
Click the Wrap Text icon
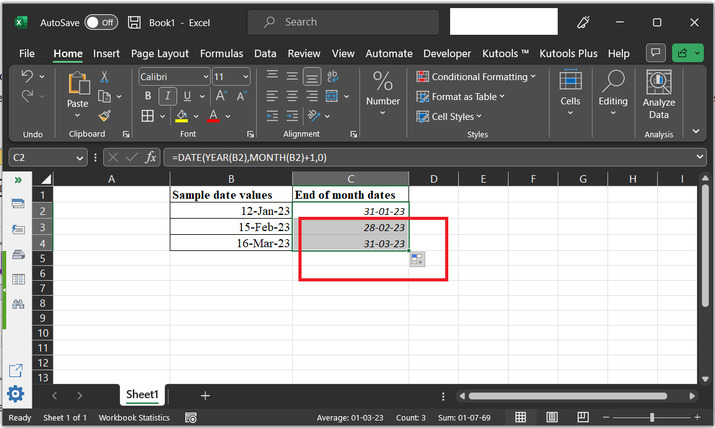(x=332, y=76)
